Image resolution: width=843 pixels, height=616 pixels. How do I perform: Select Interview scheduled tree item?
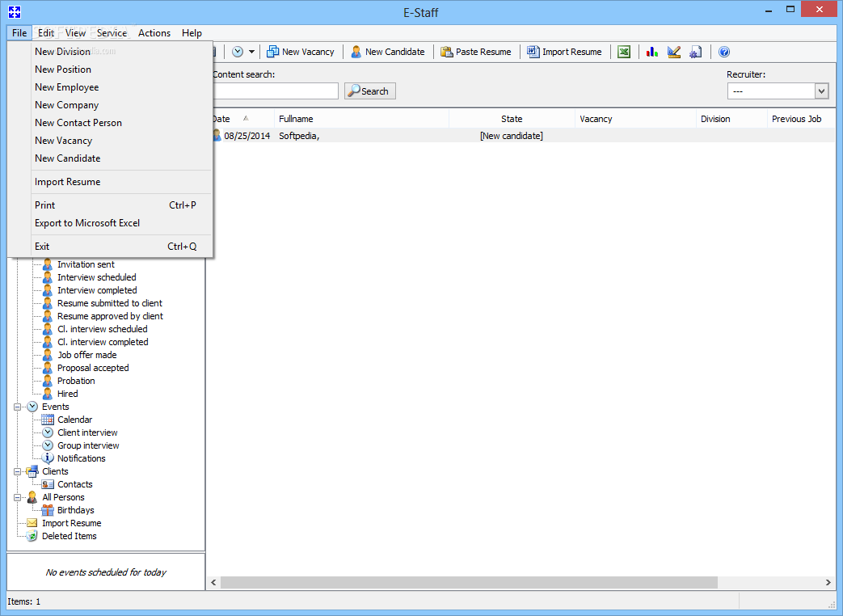[x=97, y=277]
